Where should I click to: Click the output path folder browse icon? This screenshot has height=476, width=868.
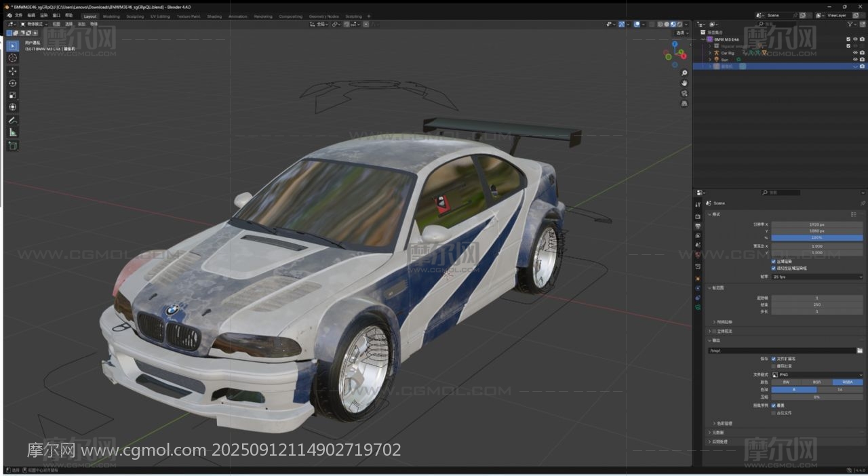click(860, 351)
